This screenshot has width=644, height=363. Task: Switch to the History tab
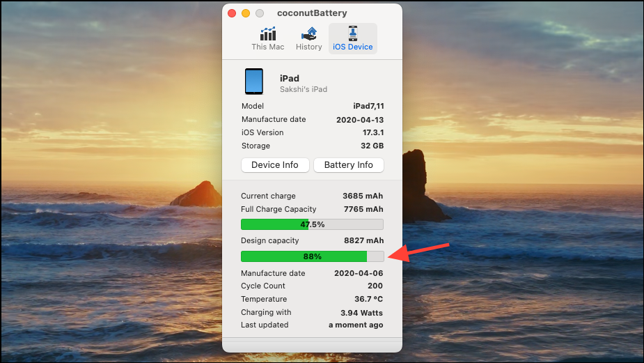click(x=309, y=38)
